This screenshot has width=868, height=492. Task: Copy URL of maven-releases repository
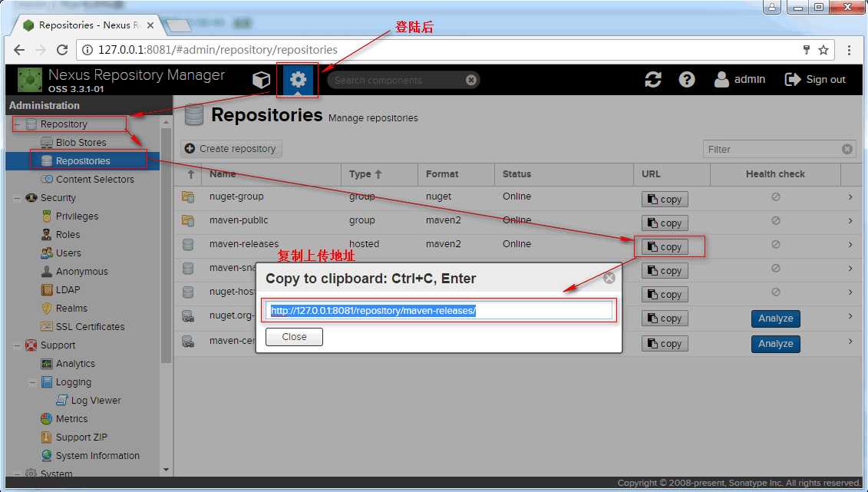[x=665, y=247]
